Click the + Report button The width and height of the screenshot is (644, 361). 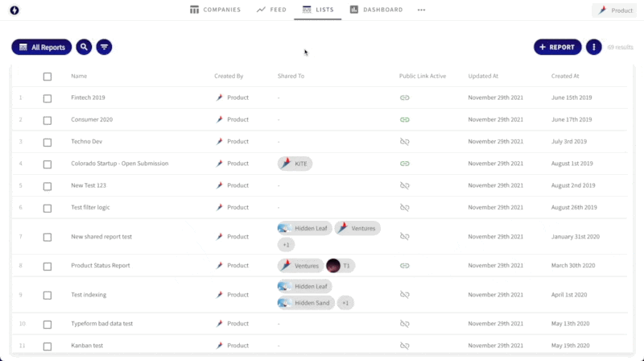click(557, 48)
